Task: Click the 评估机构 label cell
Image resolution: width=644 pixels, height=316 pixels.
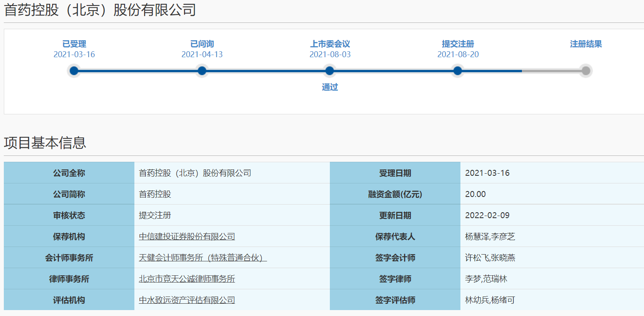Action: click(x=69, y=300)
